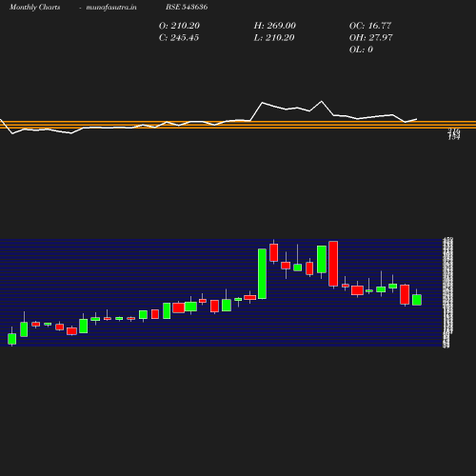Click the 'Monthly Charts' title text
Screen dimensions: 476x476
[35, 7]
